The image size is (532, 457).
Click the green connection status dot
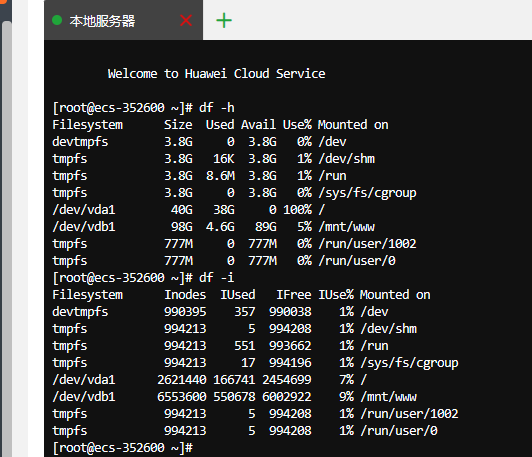coord(57,20)
